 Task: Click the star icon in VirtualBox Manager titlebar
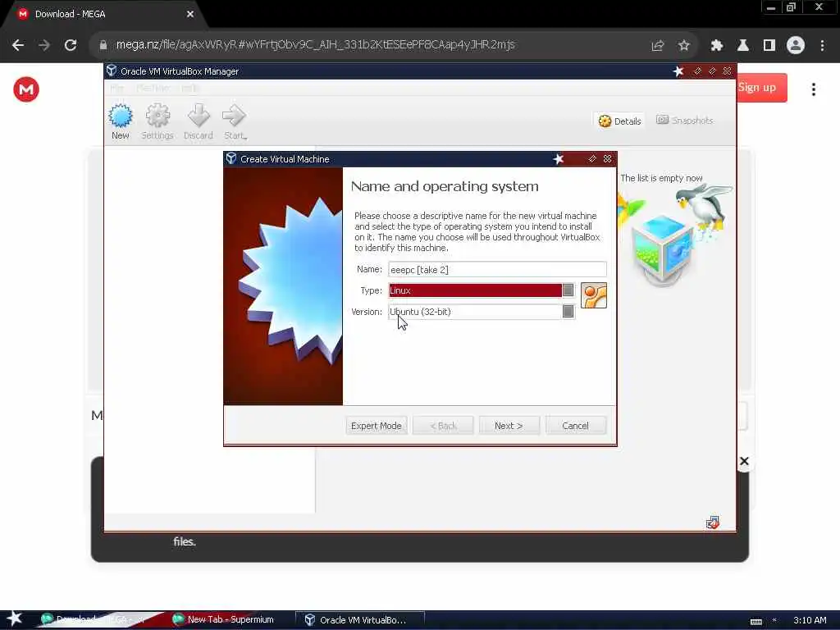678,71
